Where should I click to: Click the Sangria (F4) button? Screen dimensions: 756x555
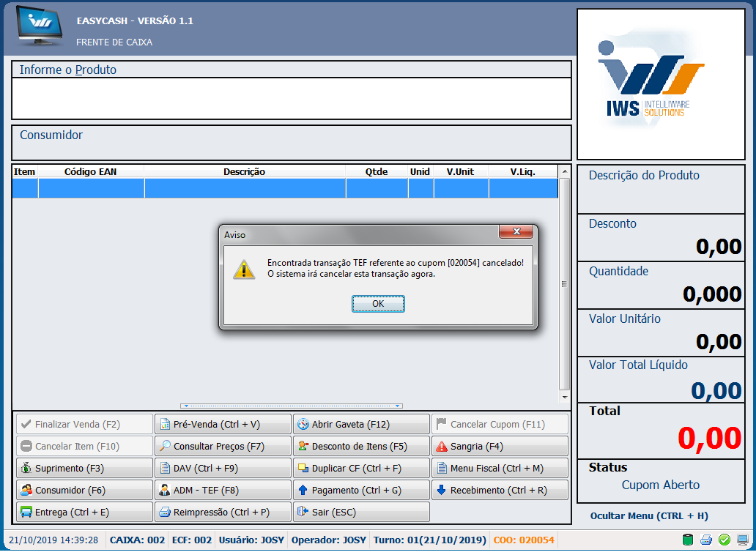[500, 446]
